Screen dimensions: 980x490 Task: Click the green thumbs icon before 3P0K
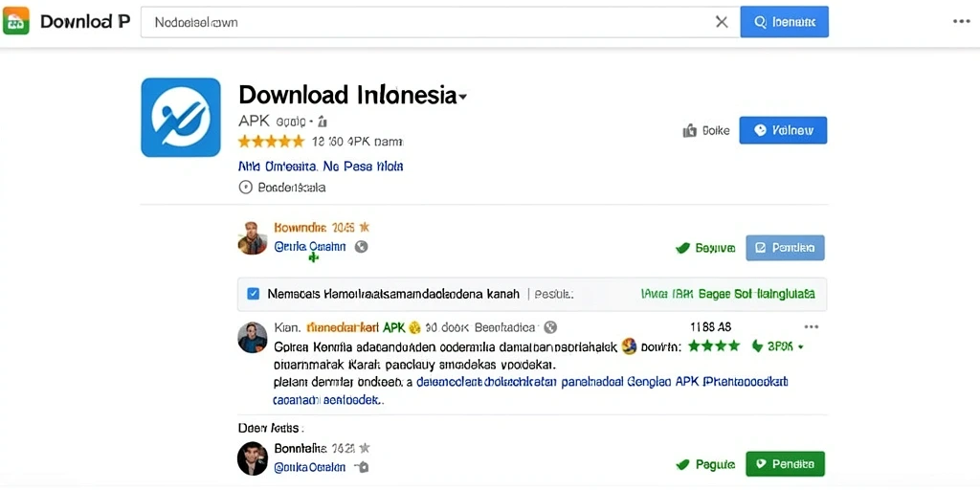click(757, 345)
